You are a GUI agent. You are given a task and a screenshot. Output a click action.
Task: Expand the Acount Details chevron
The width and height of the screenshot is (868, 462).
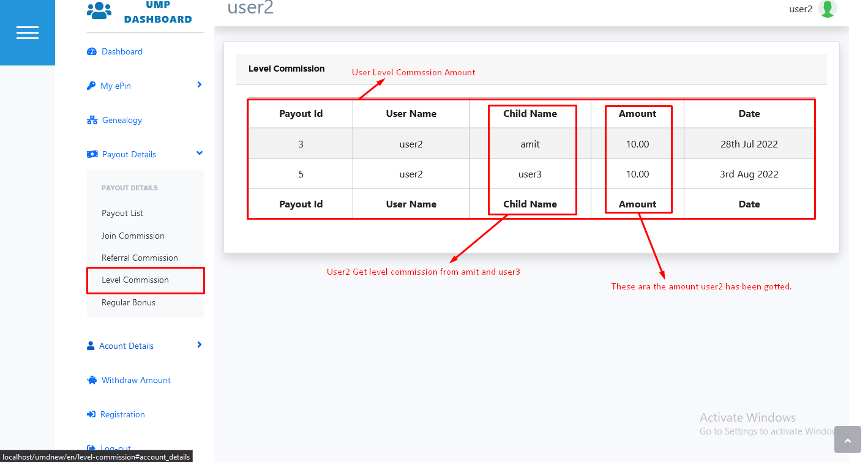click(199, 345)
